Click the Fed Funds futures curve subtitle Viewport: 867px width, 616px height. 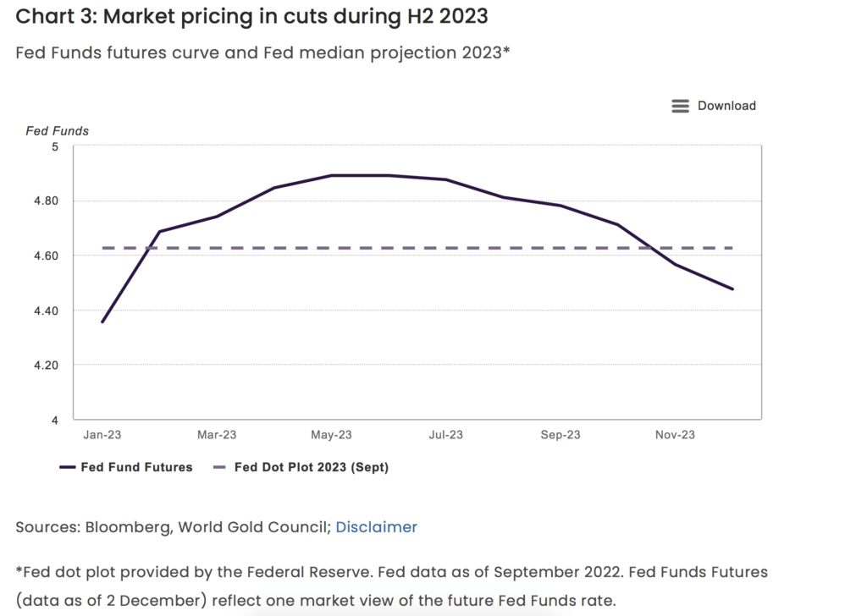tap(262, 53)
